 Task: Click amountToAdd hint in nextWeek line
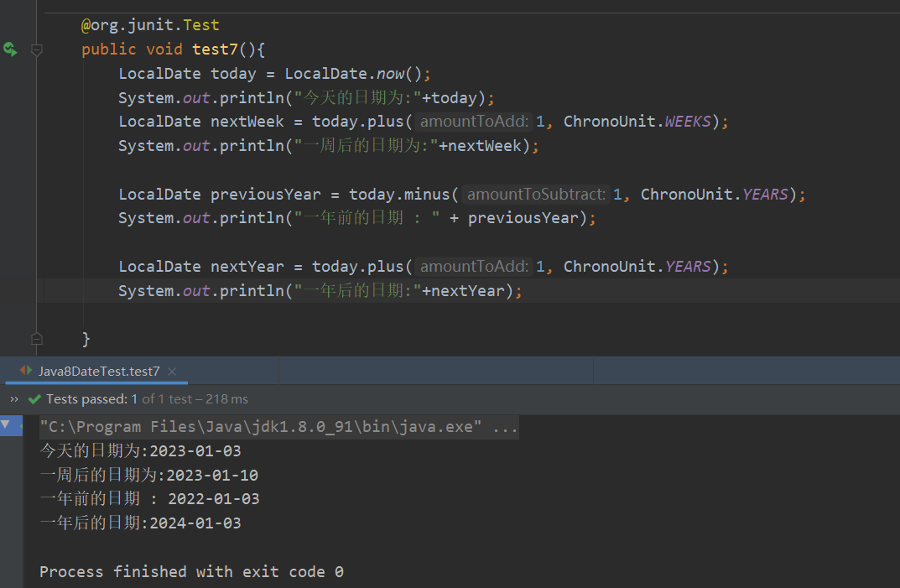tap(474, 122)
